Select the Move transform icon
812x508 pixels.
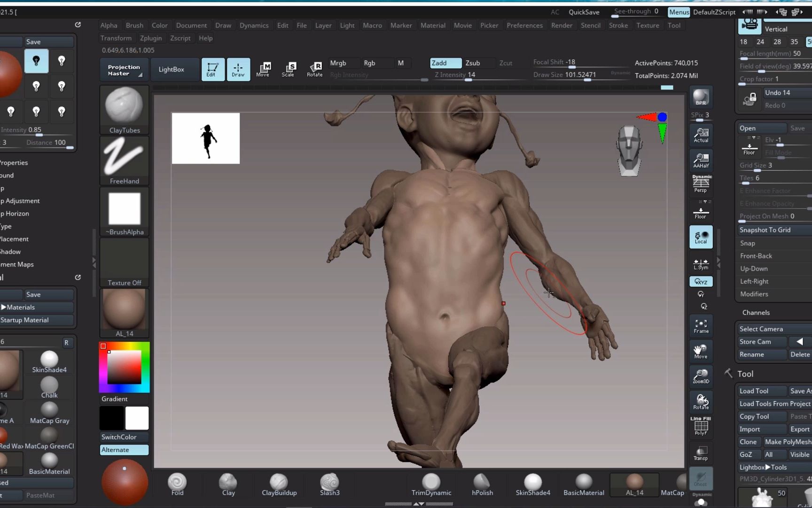point(263,69)
